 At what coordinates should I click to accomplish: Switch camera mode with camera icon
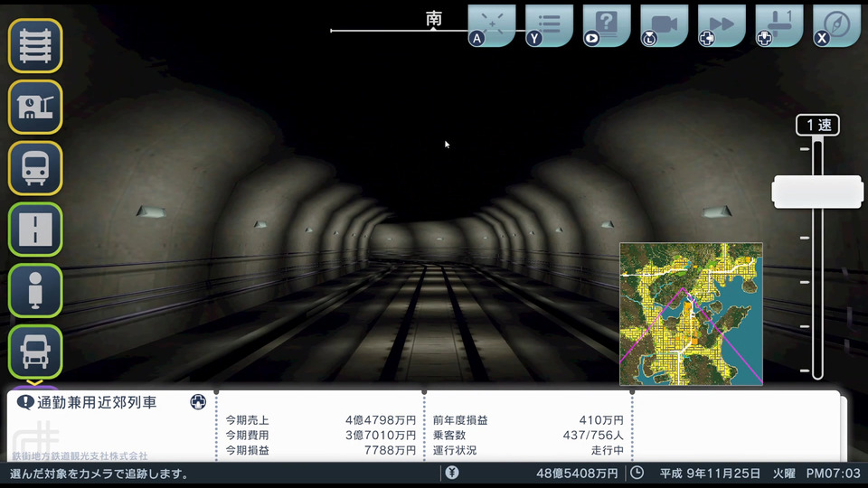coord(665,25)
